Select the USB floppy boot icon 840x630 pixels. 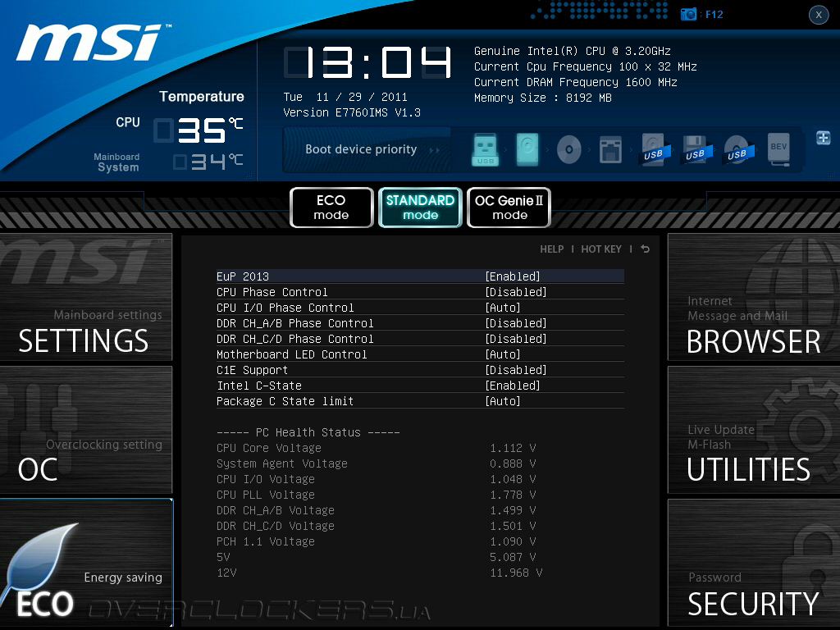[696, 149]
